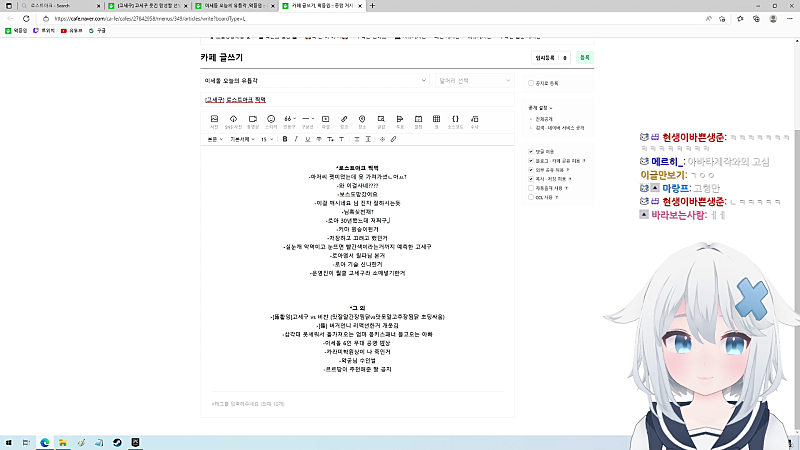Viewport: 800px width, 450px height.
Task: Uncheck the 외부 공유 허용 checkbox
Action: [531, 170]
